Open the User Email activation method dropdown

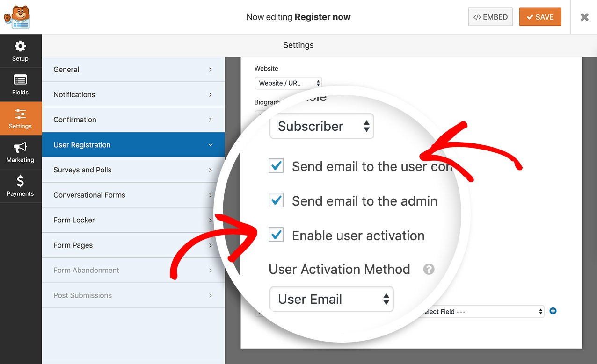332,299
